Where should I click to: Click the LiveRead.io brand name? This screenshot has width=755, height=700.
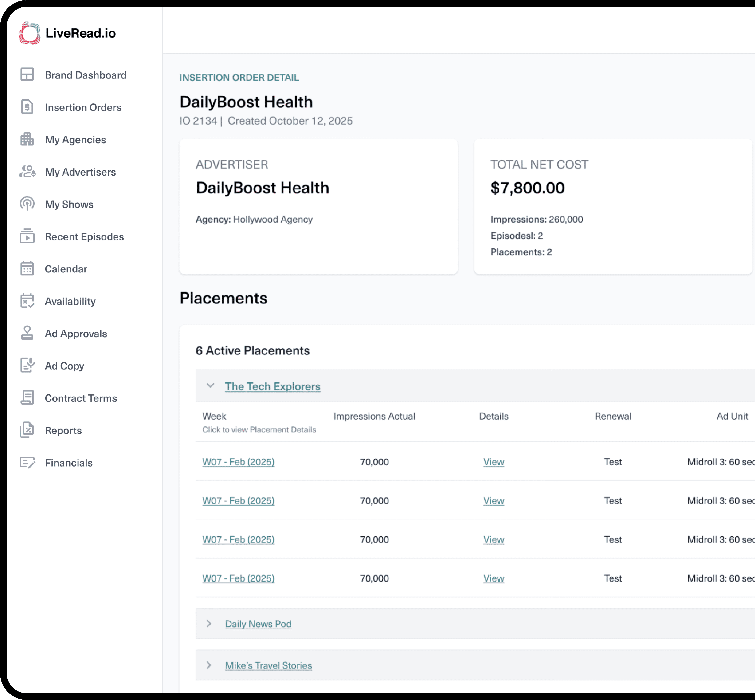81,33
